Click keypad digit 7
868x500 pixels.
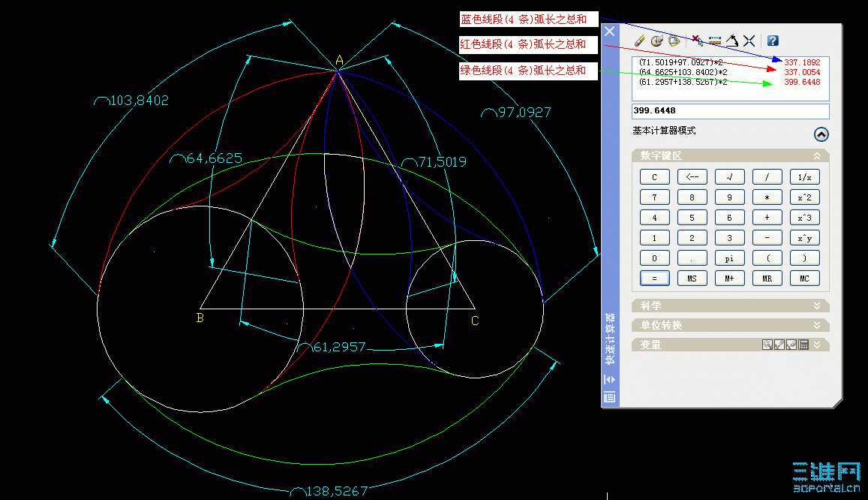coord(654,197)
